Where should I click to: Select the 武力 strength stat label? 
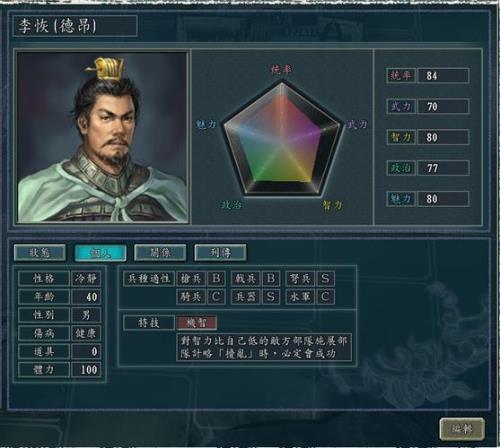pos(401,106)
